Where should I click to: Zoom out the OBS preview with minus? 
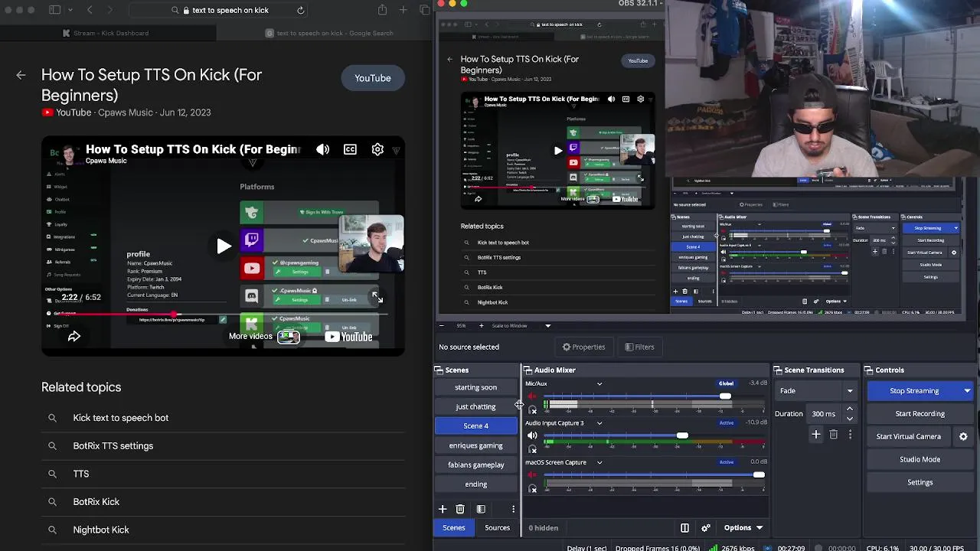442,325
